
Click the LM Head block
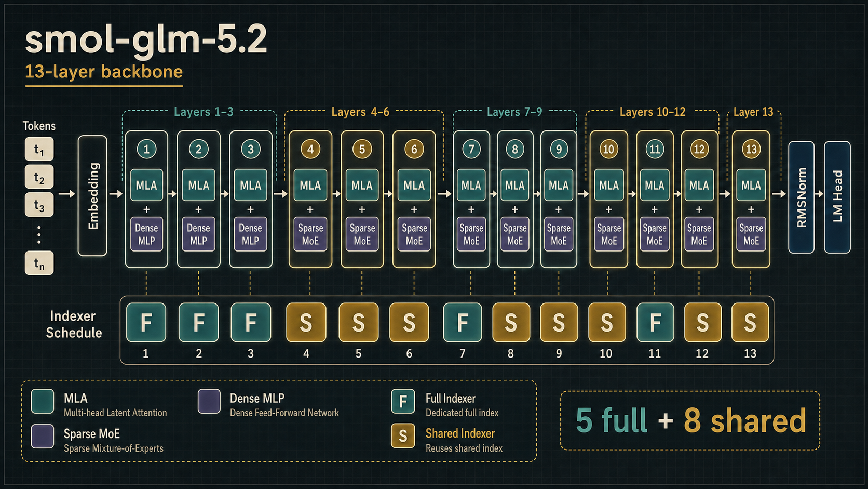(837, 197)
